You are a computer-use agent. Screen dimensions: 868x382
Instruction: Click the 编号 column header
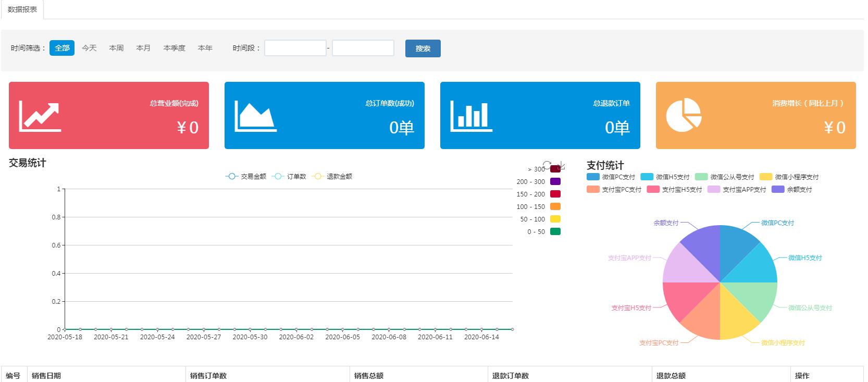(13, 375)
